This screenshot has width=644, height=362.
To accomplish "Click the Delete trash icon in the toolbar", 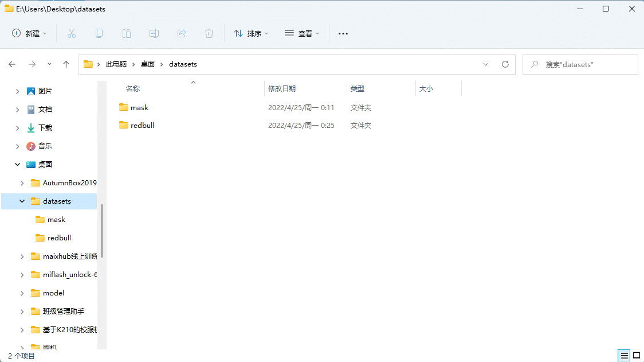I will [209, 33].
